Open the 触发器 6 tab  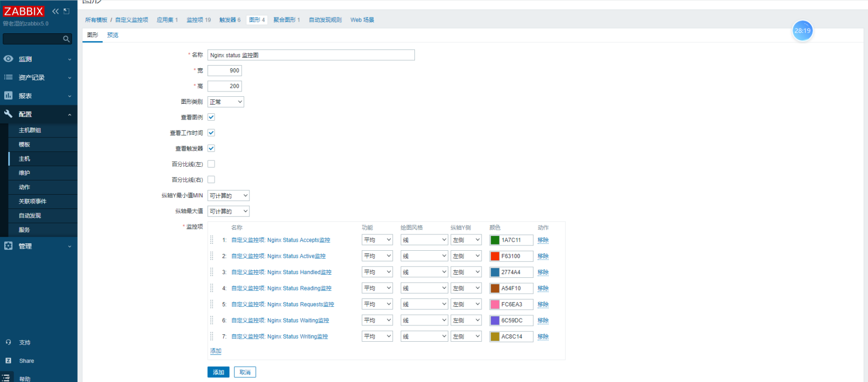230,20
